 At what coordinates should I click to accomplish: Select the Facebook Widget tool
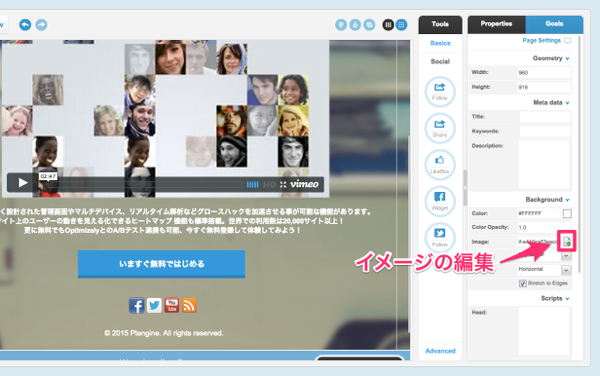tap(440, 201)
